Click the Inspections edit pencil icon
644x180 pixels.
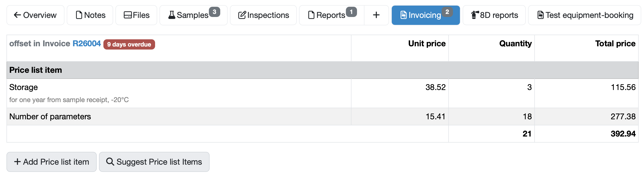pos(242,15)
